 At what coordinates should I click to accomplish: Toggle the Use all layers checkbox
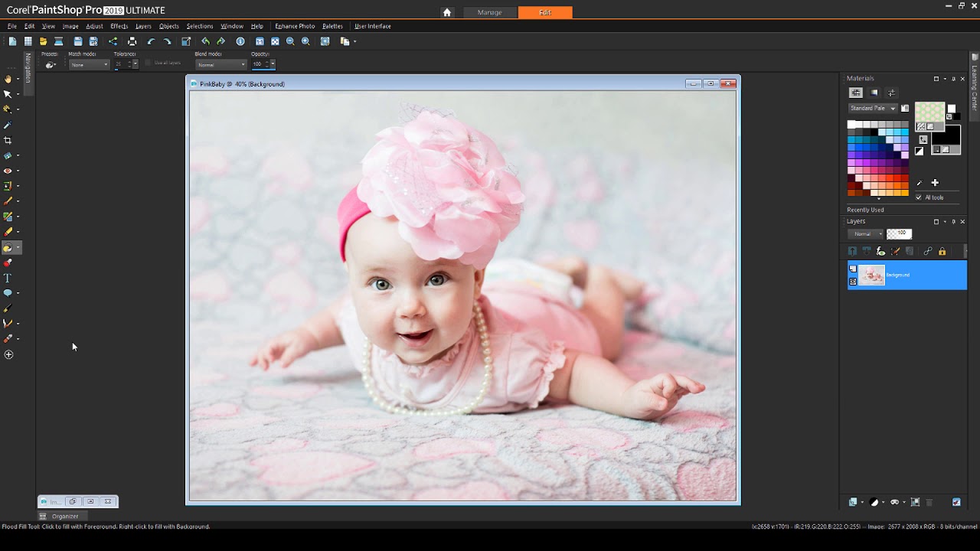[148, 63]
